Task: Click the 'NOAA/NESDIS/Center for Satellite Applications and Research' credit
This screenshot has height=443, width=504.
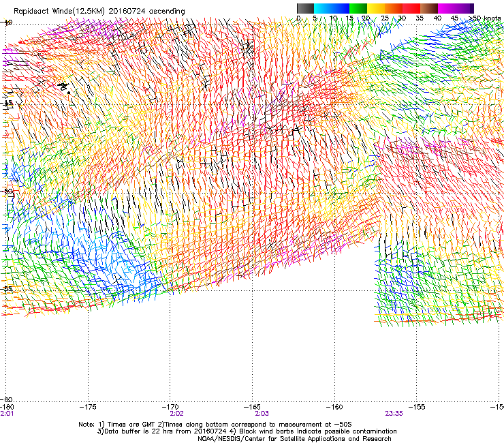Action: click(x=294, y=439)
